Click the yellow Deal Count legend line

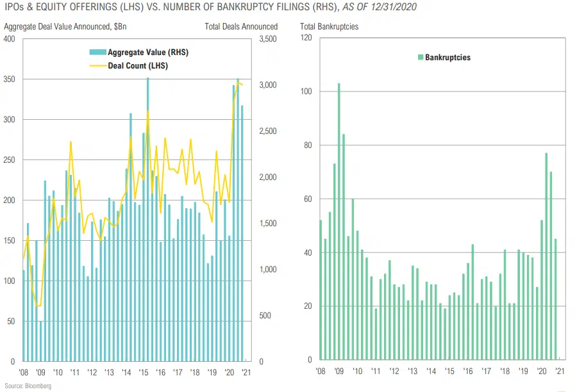(x=98, y=65)
